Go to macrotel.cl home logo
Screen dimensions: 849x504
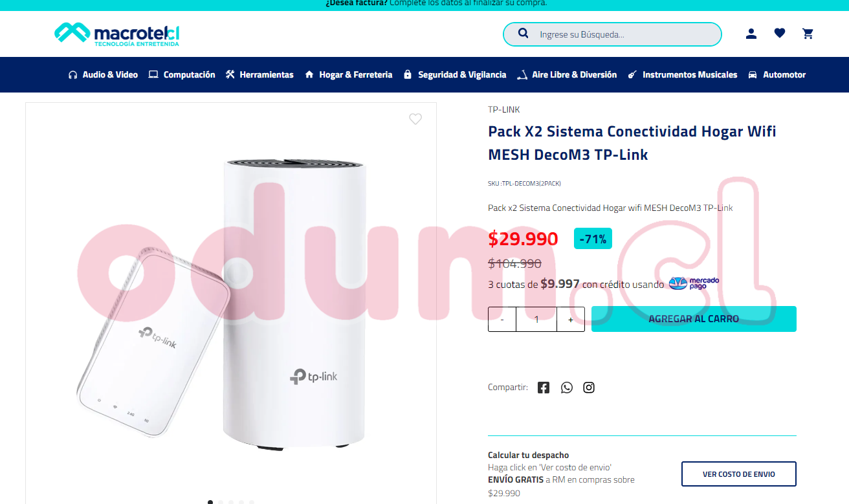(117, 34)
